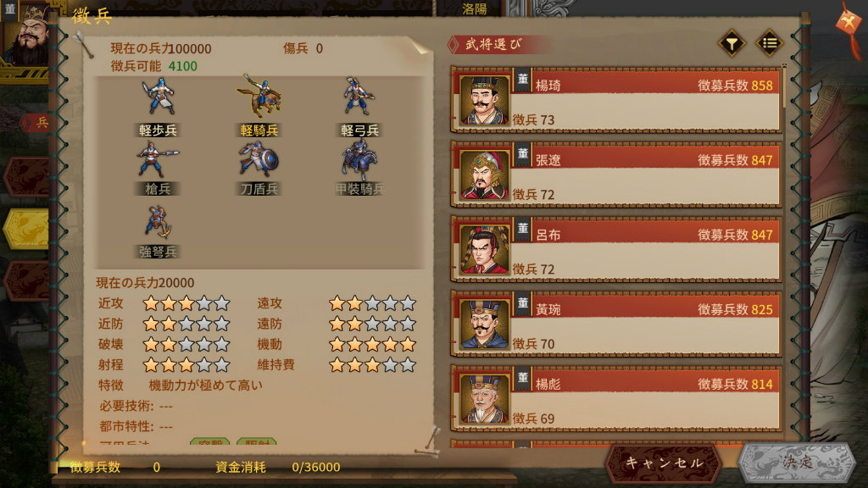Image resolution: width=868 pixels, height=488 pixels.
Task: Click the ruler portrait in top corner
Action: (x=26, y=34)
